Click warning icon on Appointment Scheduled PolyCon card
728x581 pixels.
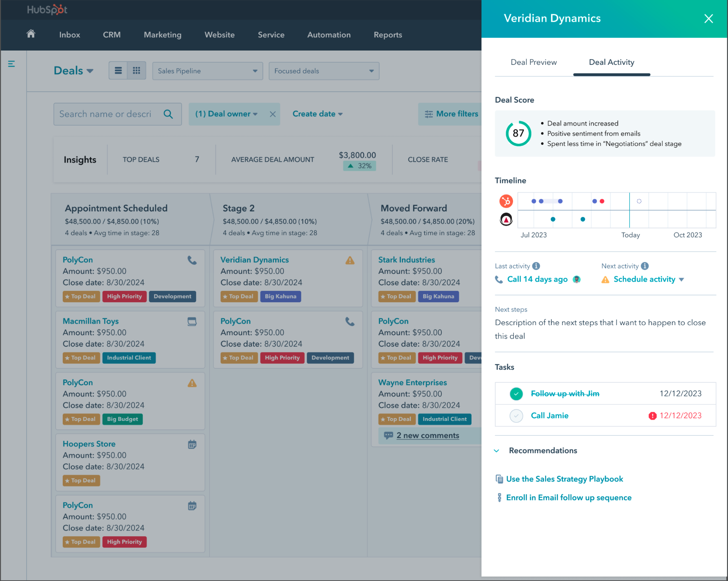click(192, 383)
